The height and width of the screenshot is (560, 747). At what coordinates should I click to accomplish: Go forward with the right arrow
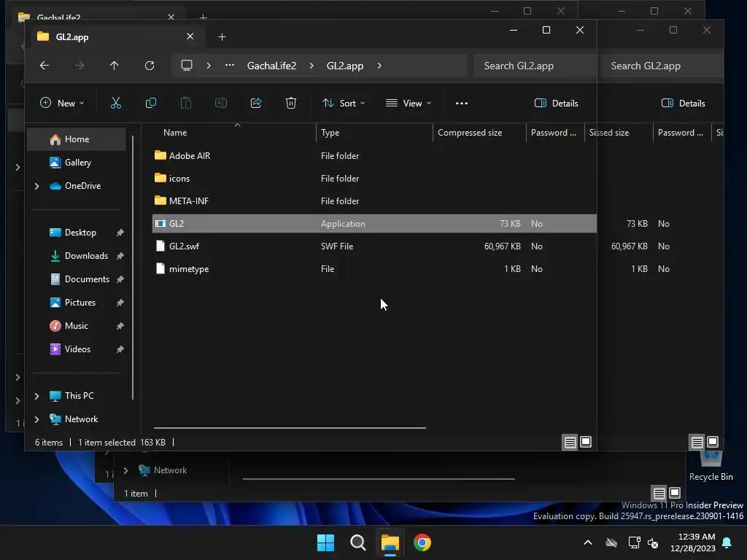(80, 66)
